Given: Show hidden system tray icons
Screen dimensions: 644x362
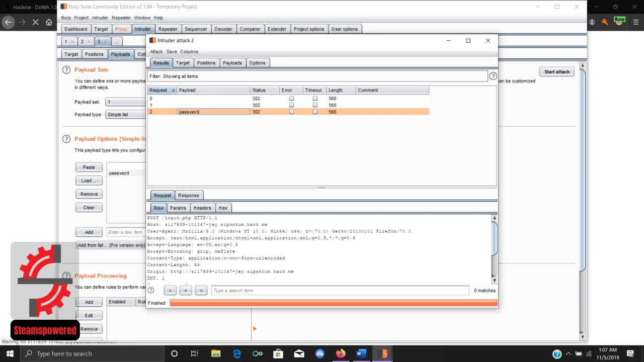Looking at the screenshot, I should tap(569, 353).
